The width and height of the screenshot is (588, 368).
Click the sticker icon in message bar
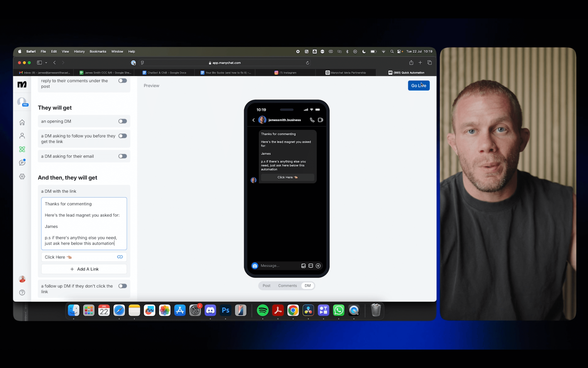click(311, 266)
